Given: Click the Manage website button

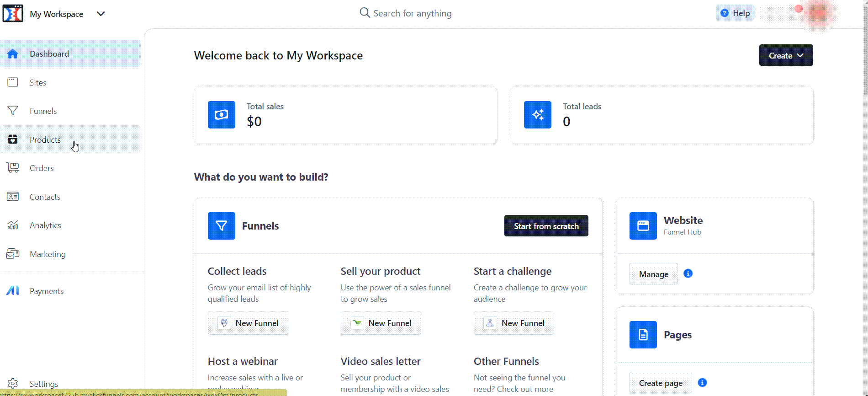Looking at the screenshot, I should (x=654, y=274).
